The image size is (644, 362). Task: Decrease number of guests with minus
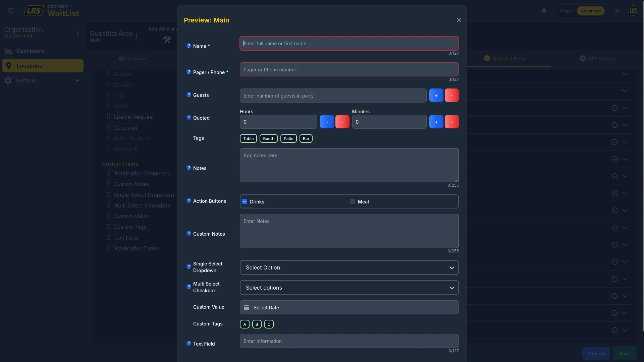pos(451,96)
